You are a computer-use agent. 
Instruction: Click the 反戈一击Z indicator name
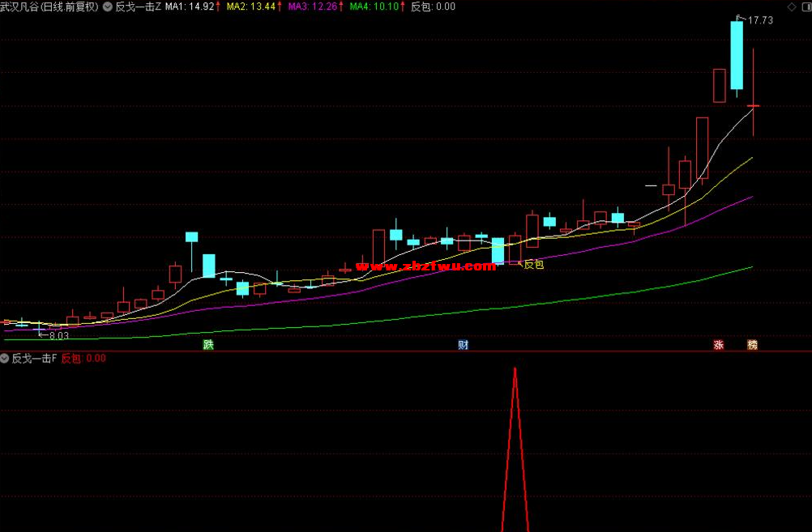coord(139,6)
